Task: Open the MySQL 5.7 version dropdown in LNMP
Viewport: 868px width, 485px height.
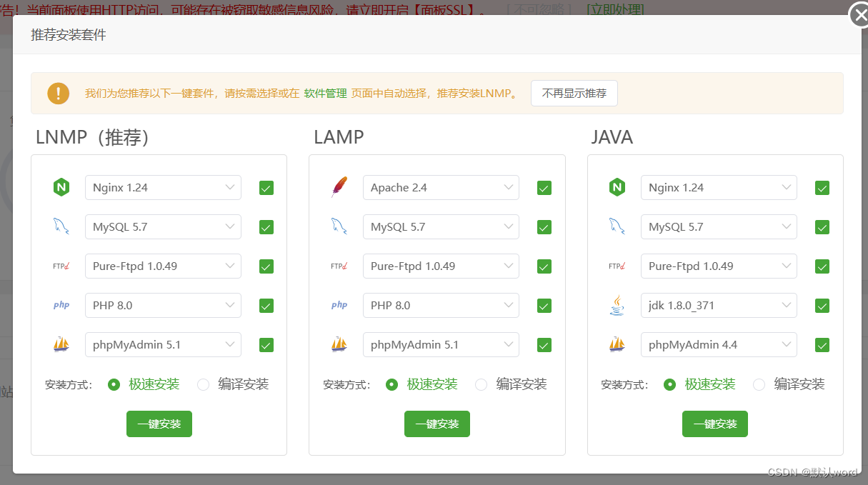Action: 163,226
